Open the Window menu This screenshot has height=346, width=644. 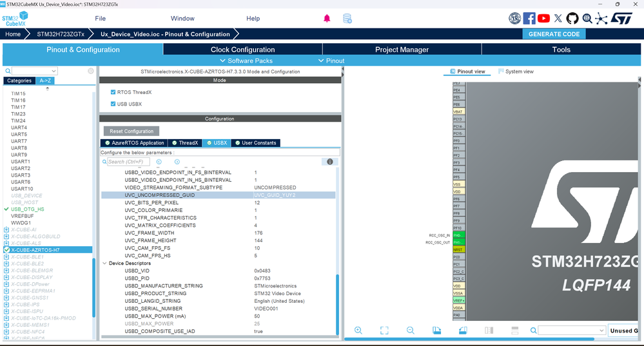[182, 19]
